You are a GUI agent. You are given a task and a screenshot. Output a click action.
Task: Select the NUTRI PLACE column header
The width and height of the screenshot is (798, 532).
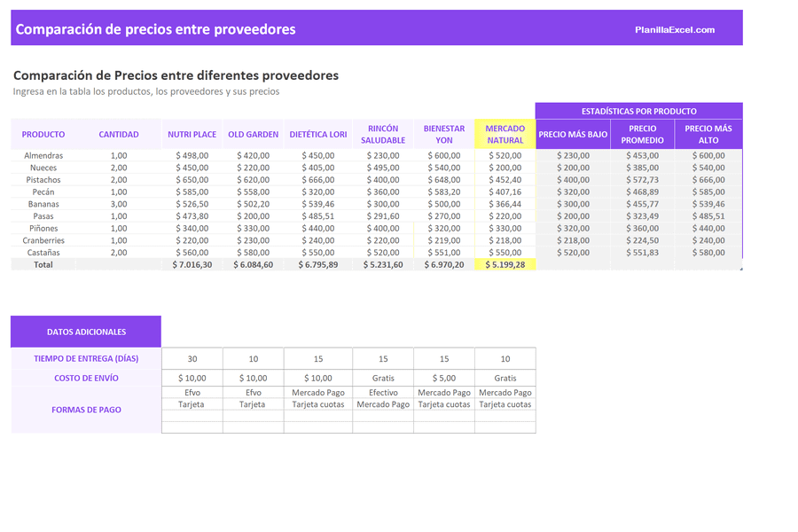(192, 134)
